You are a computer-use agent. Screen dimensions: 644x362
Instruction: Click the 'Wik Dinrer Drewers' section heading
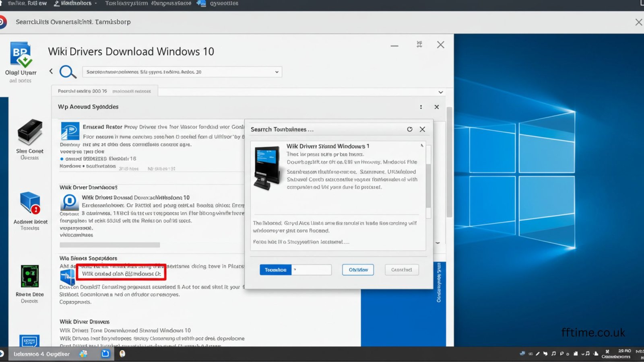coord(85,322)
